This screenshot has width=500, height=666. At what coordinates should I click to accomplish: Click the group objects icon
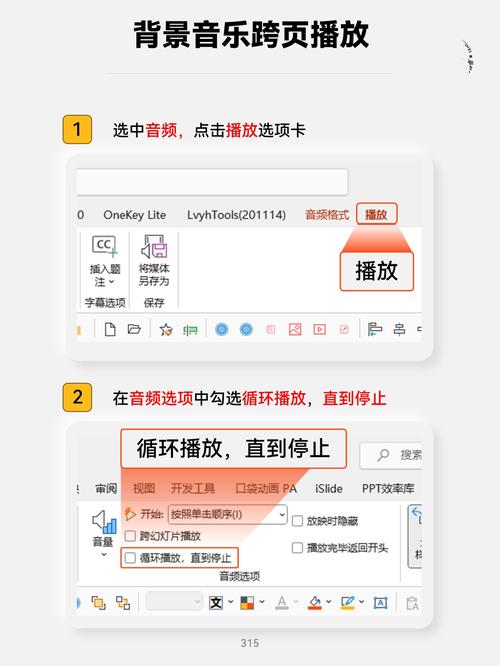[x=123, y=602]
